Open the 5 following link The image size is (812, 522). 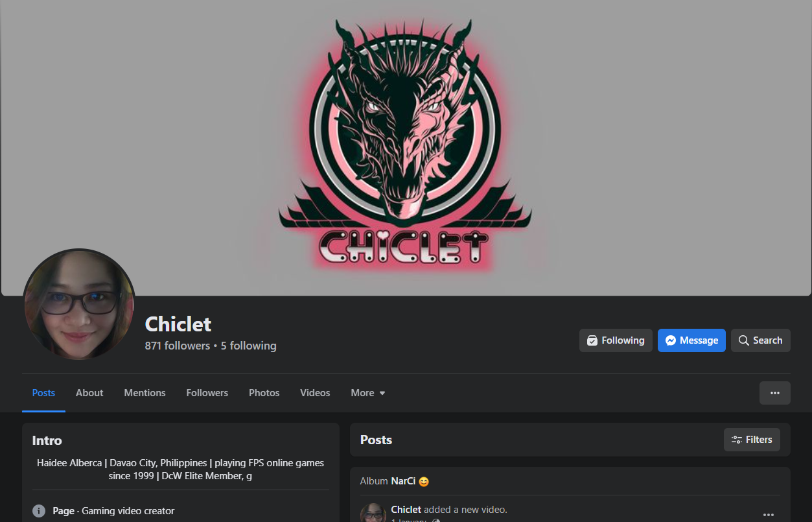[x=248, y=346]
